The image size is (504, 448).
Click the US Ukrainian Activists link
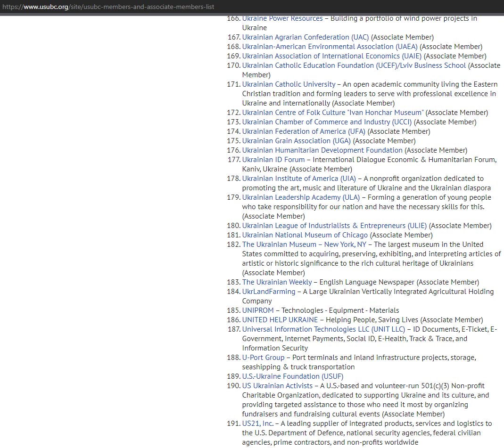277,386
